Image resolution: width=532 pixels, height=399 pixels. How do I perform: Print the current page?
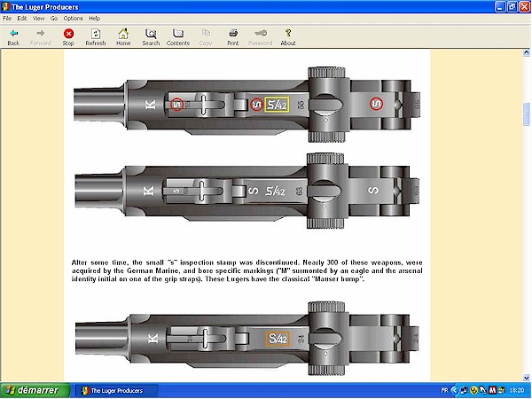[232, 36]
